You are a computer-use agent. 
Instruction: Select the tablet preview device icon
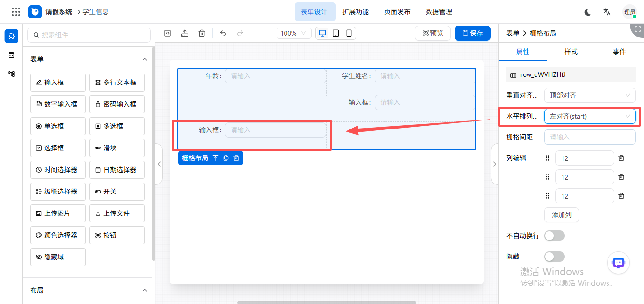tap(336, 33)
